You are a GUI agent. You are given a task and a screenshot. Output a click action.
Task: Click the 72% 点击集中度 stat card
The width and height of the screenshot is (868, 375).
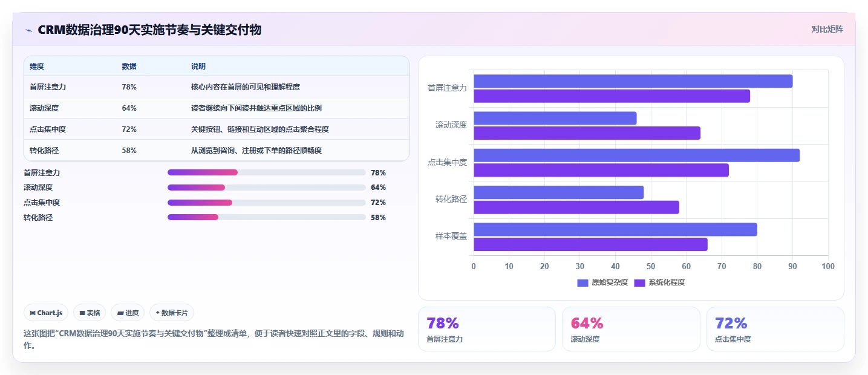click(x=775, y=329)
